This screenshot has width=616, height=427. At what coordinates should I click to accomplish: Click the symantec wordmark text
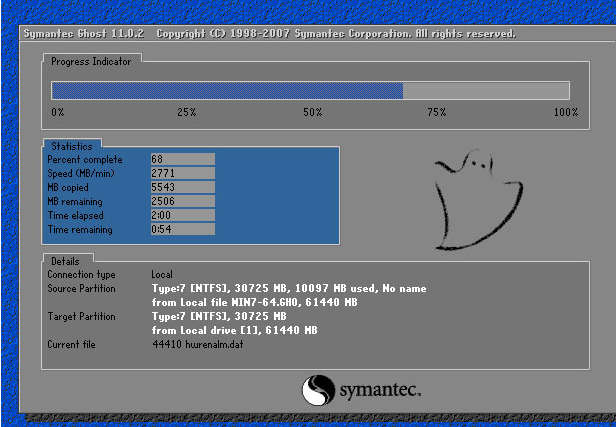pos(379,389)
